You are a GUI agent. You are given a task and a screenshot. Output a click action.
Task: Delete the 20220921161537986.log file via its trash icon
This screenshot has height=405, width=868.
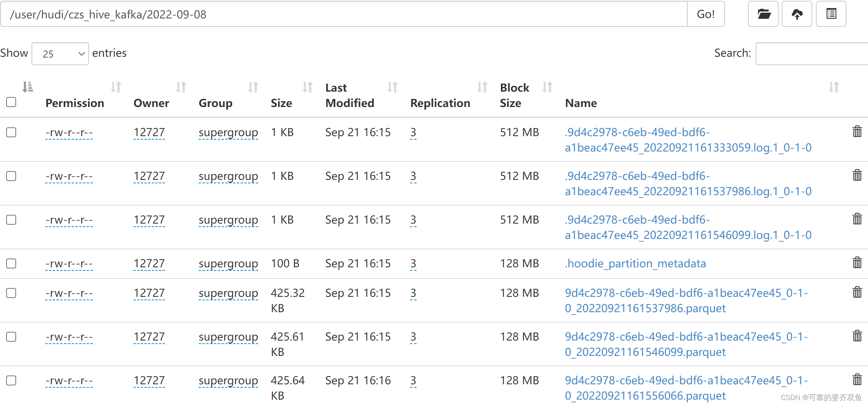pyautogui.click(x=857, y=175)
